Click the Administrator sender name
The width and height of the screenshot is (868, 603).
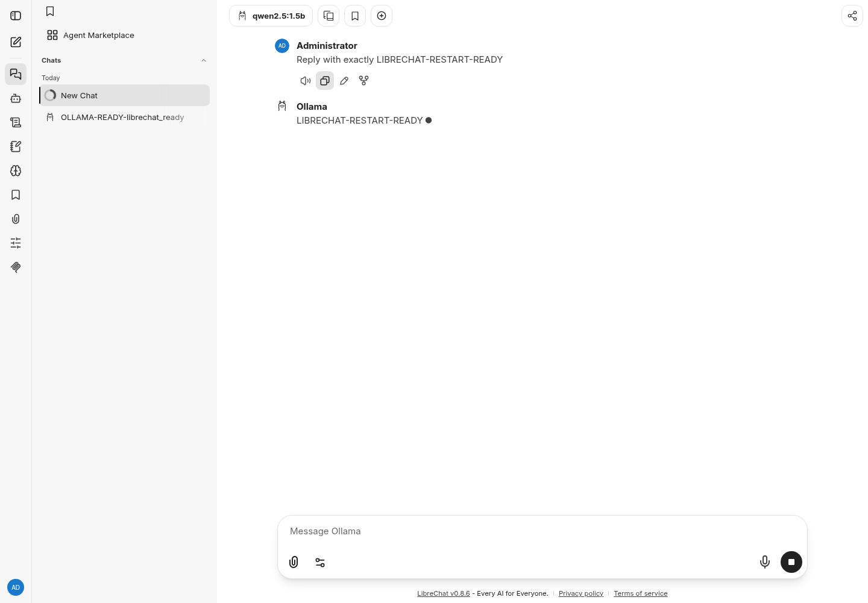[327, 46]
